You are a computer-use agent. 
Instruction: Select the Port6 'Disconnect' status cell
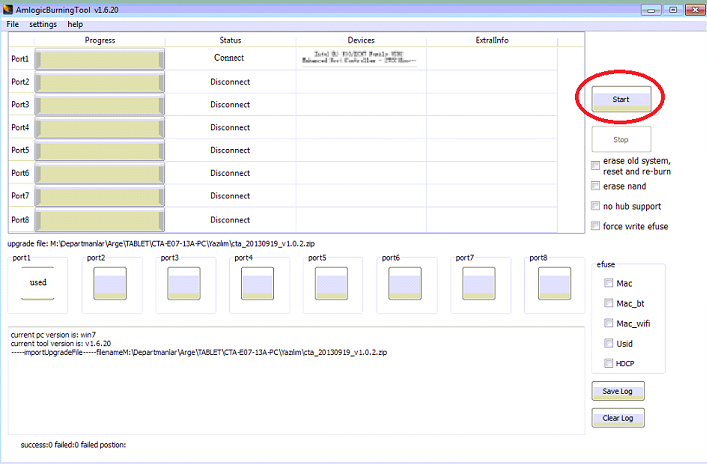(230, 173)
